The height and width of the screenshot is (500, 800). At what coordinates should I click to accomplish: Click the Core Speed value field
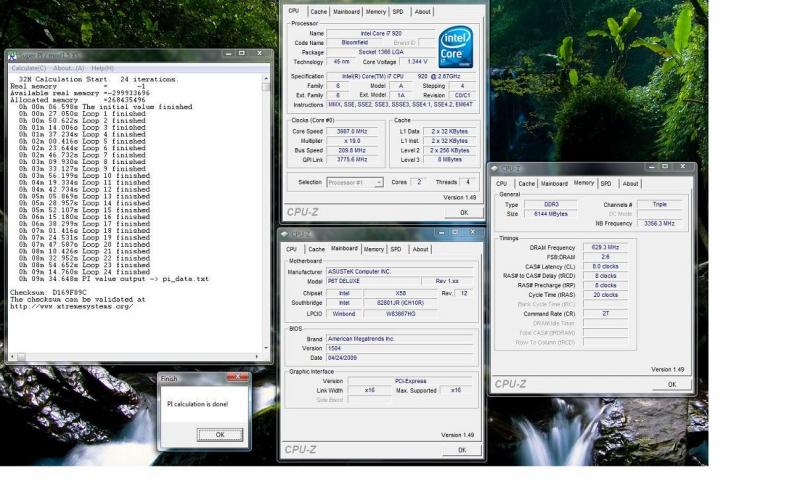pos(352,132)
